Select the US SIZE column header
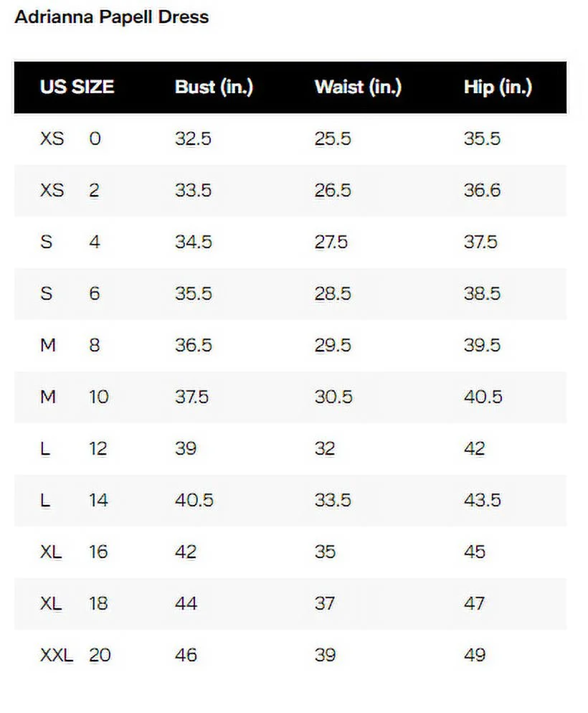The width and height of the screenshot is (588, 713). point(77,88)
